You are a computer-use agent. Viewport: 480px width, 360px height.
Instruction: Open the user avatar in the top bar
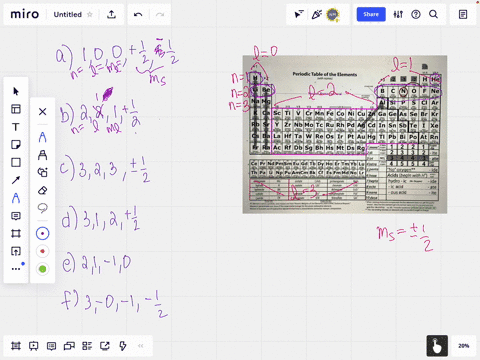[333, 15]
